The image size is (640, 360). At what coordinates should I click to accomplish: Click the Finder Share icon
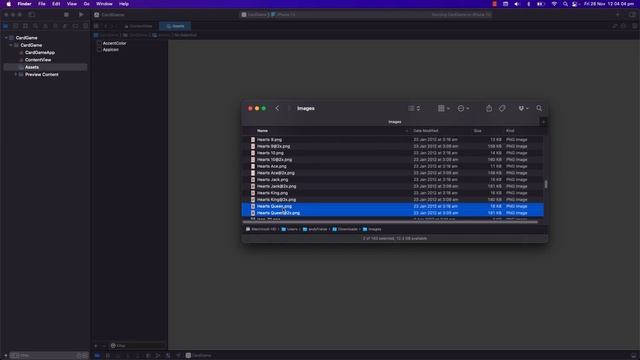489,108
